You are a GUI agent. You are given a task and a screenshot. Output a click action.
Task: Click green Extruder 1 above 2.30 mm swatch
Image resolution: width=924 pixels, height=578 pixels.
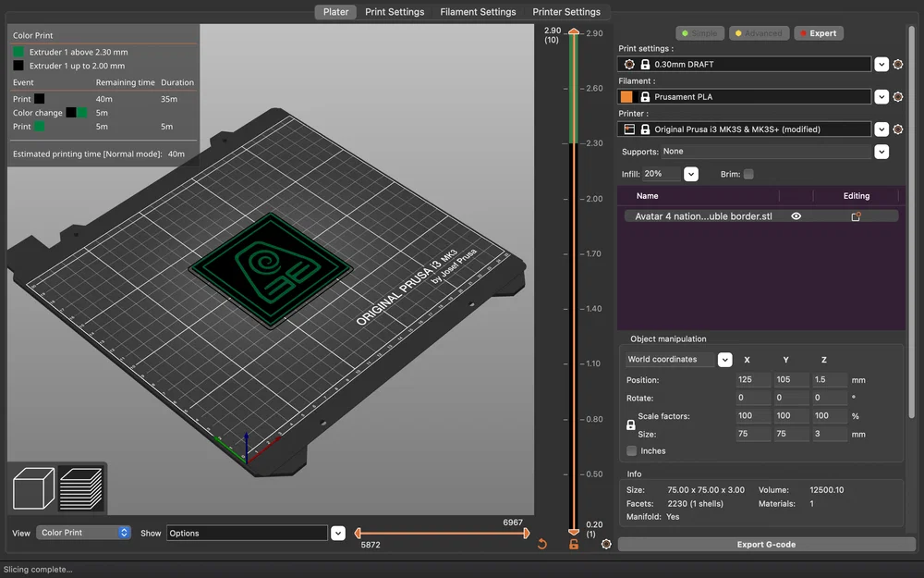point(18,52)
